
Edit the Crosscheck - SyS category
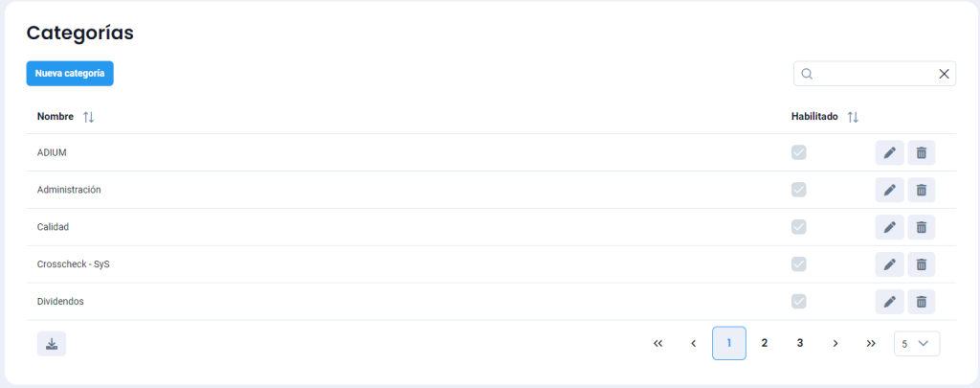pyautogui.click(x=889, y=264)
